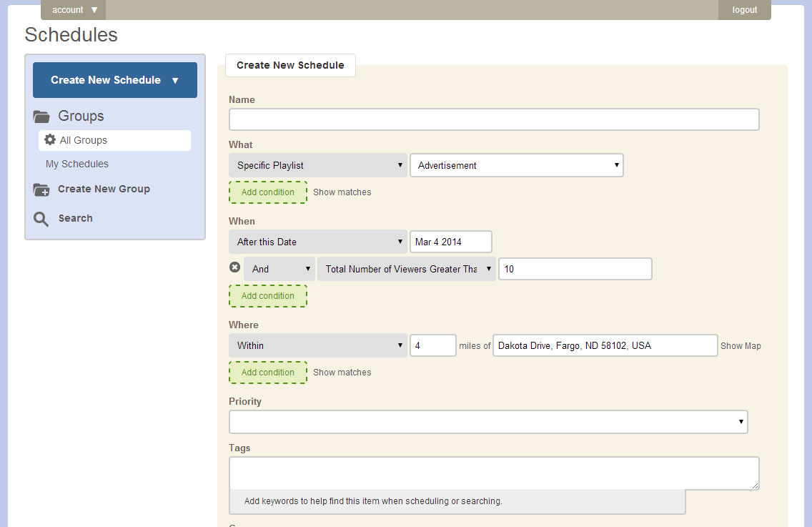Open the Create New Schedule sidebar dropdown

tap(115, 80)
